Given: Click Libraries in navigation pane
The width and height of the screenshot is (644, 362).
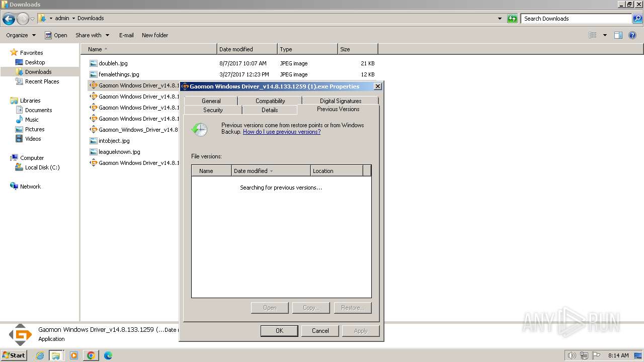Looking at the screenshot, I should (x=30, y=101).
